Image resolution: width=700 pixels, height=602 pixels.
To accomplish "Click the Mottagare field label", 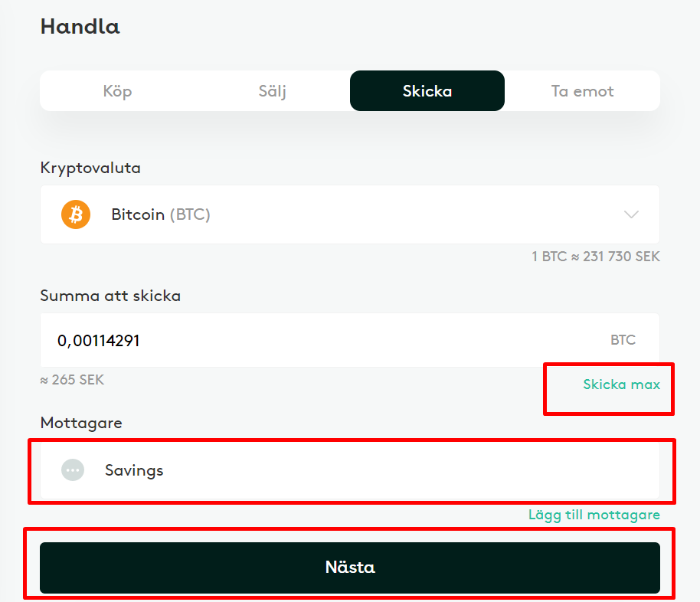I will tap(81, 423).
